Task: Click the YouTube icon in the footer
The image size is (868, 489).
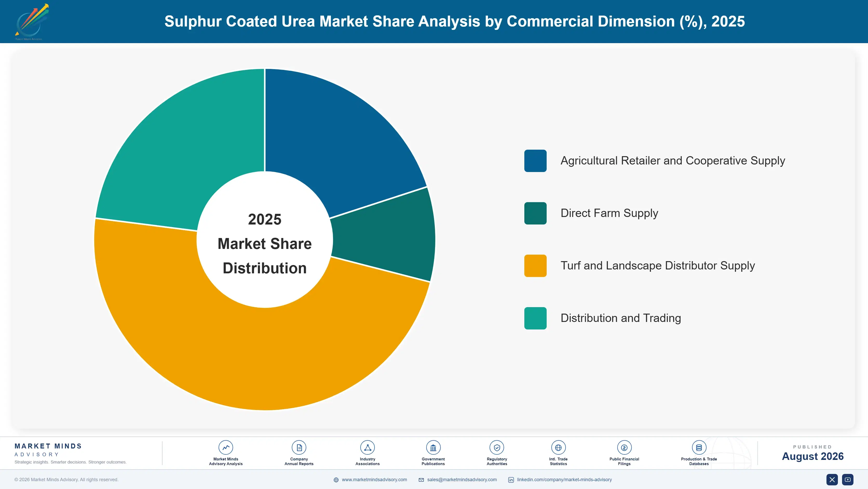Action: 848,480
